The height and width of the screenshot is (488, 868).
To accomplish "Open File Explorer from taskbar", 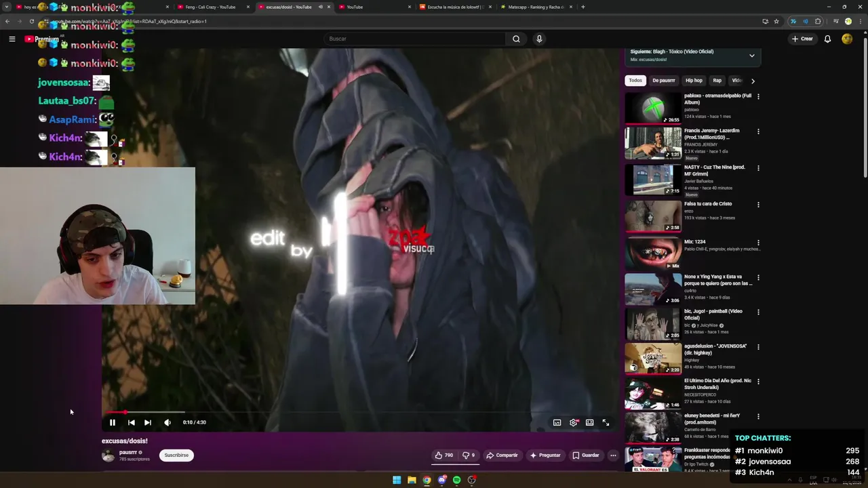I will (412, 480).
